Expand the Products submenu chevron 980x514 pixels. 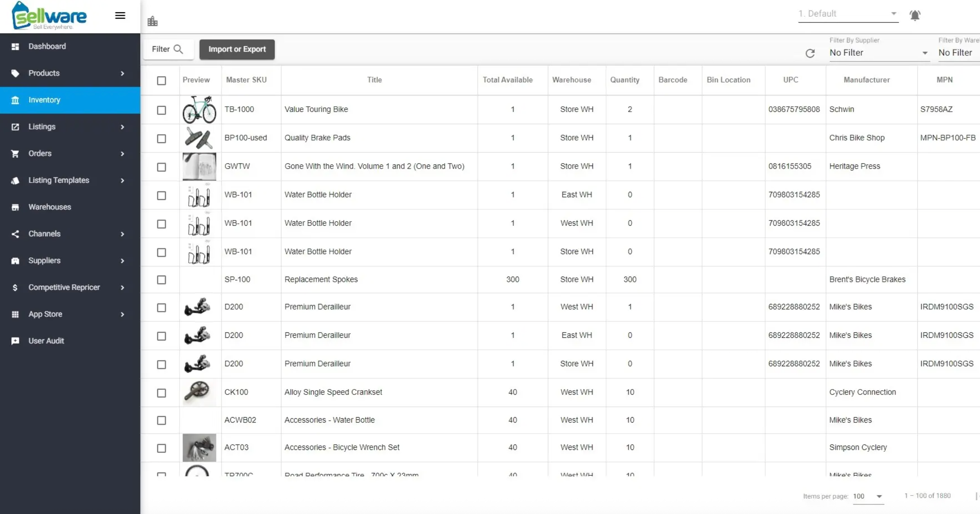(122, 73)
